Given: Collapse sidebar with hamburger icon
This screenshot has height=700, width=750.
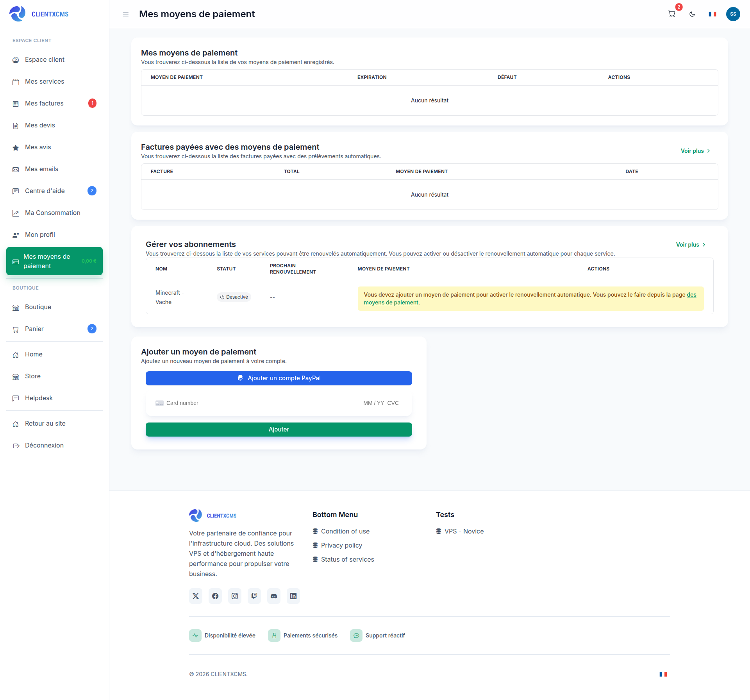Looking at the screenshot, I should tap(126, 14).
